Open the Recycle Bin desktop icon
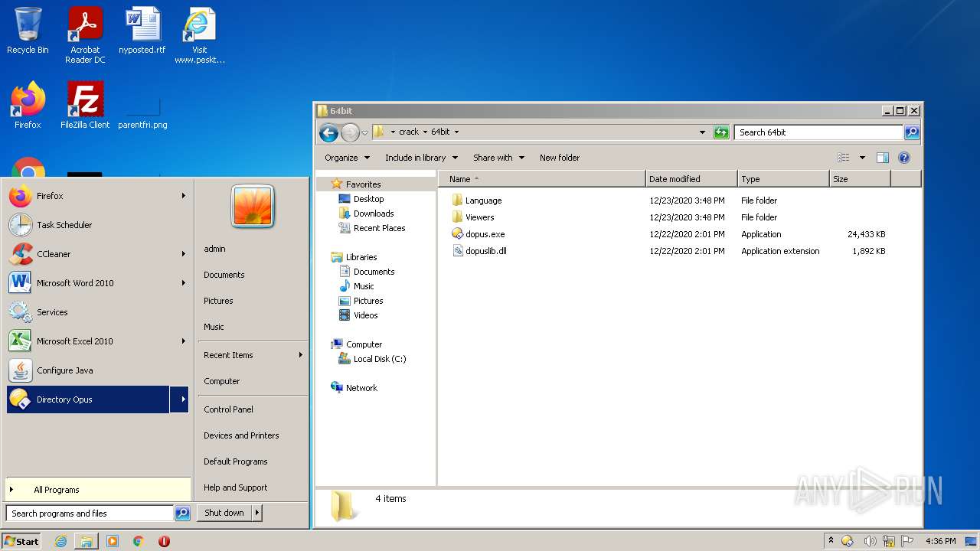 28,31
